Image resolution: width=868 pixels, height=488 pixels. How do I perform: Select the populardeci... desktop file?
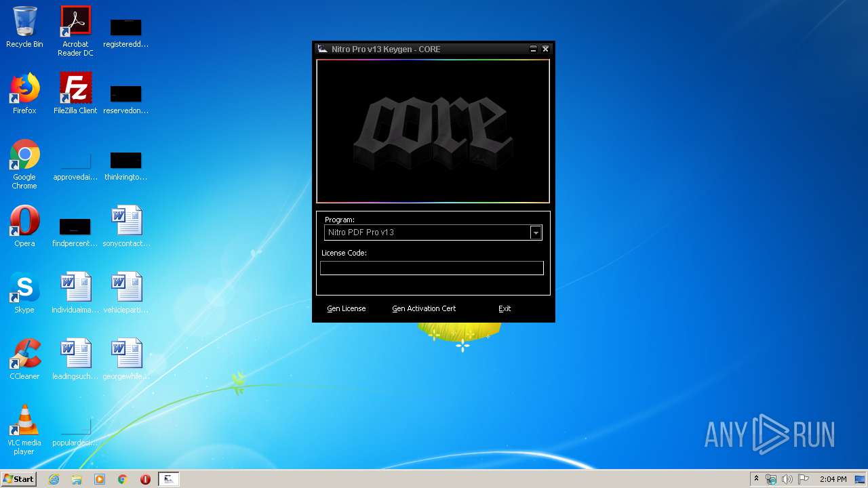tap(75, 430)
